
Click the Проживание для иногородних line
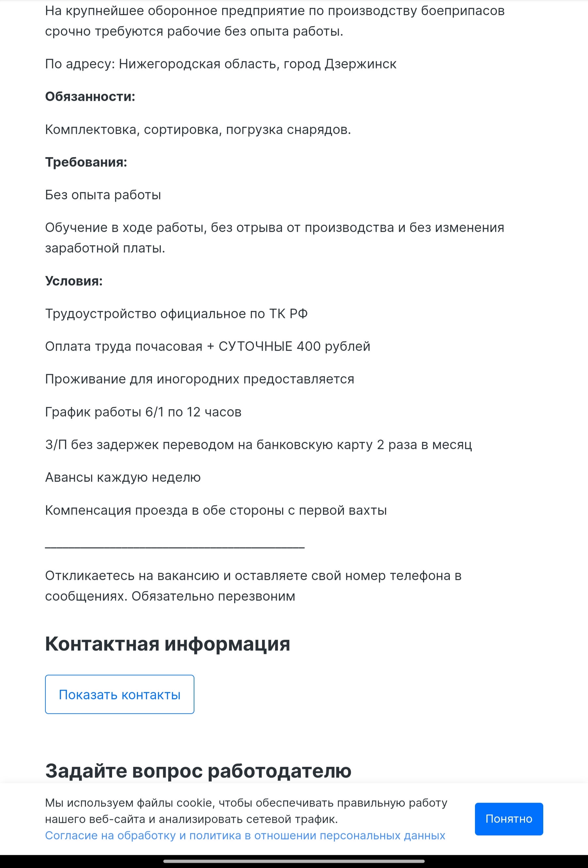200,379
